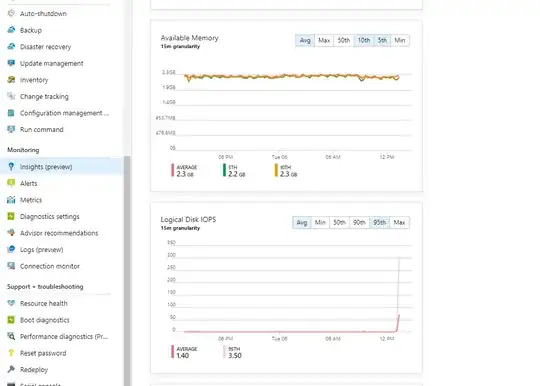Click 10TH 2.3 GB memory legend swatch
The image size is (540, 386).
click(x=276, y=170)
